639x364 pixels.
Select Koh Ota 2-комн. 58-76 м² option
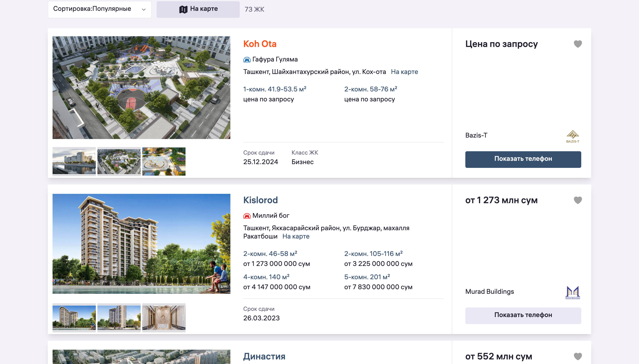pos(371,89)
